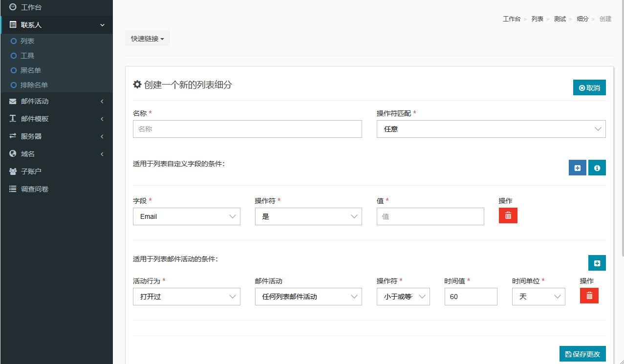Click the list icon beside 调查问卷
This screenshot has width=624, height=364.
tap(13, 189)
